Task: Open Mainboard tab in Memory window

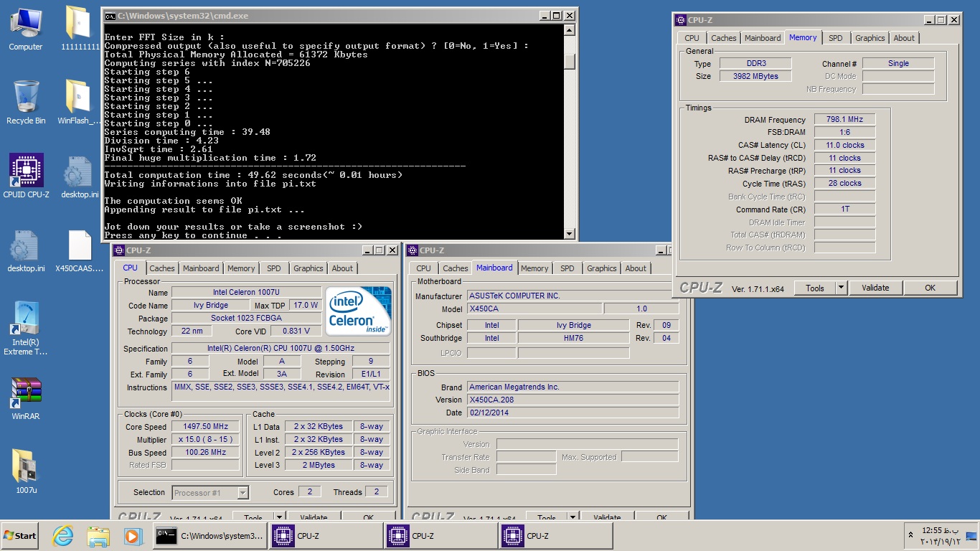Action: tap(763, 38)
